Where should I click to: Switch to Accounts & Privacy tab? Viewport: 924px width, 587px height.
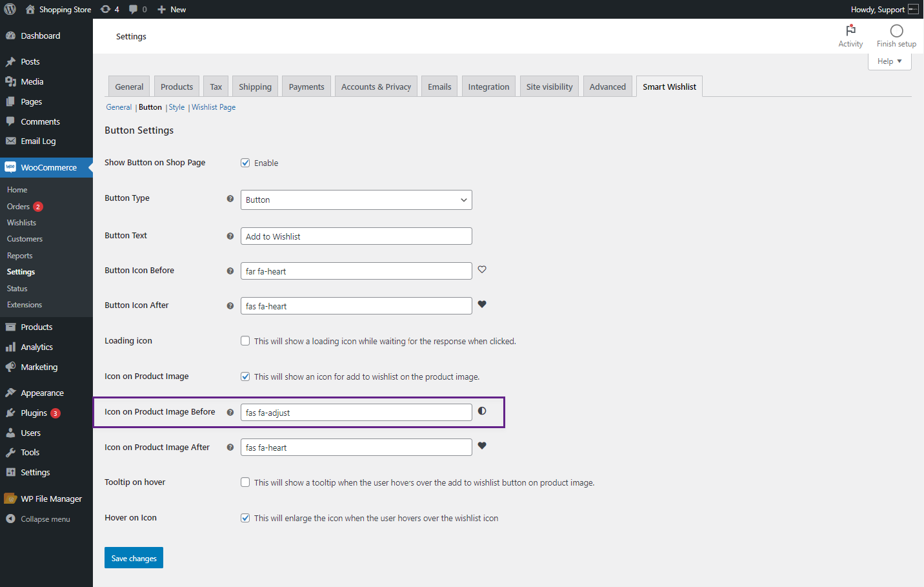[x=376, y=87]
